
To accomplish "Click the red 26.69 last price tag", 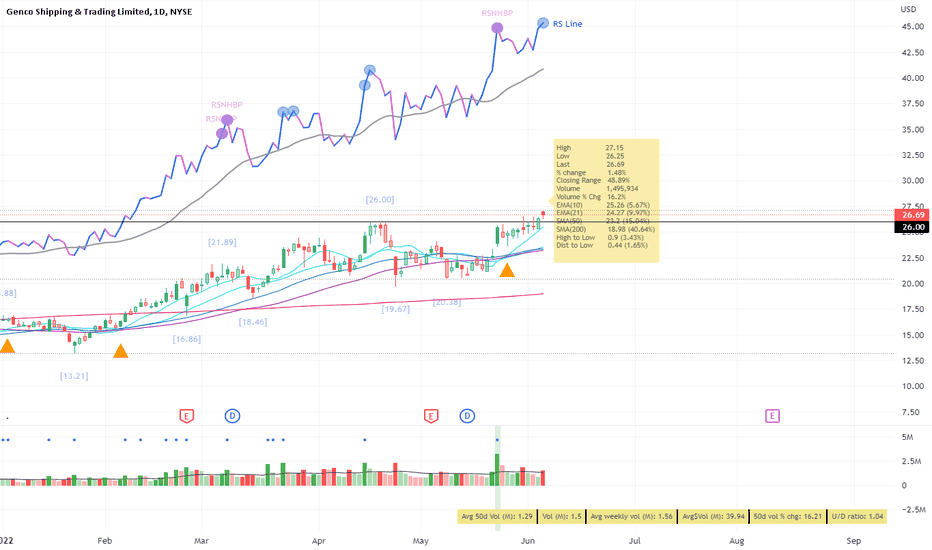I will coord(913,215).
